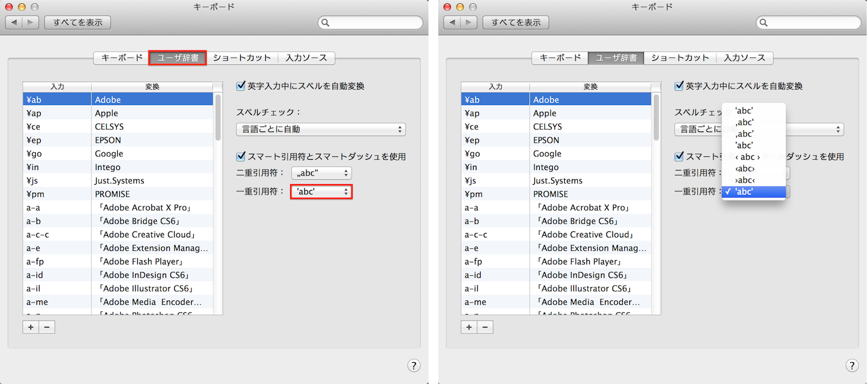
Task: Select CELSYS entry in left window
Action: pyautogui.click(x=118, y=127)
